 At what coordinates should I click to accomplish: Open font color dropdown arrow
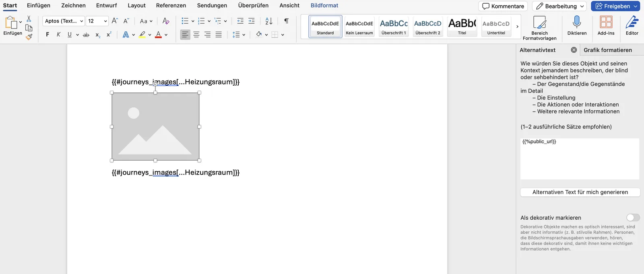point(166,35)
